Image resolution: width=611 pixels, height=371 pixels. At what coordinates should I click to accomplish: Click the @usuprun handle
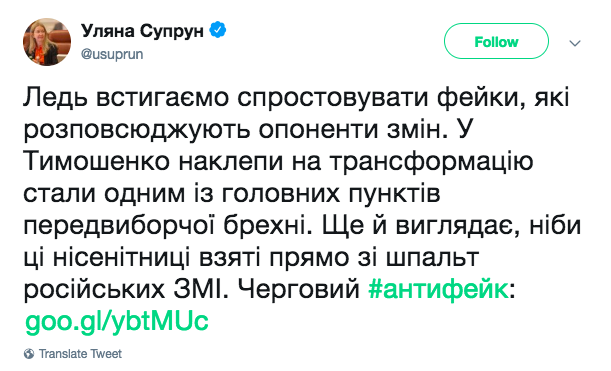[112, 54]
